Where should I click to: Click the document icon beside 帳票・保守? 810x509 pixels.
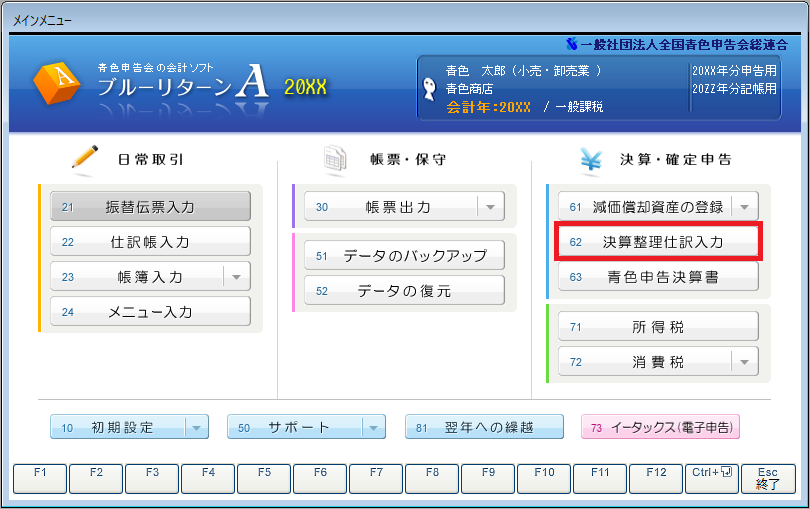335,158
